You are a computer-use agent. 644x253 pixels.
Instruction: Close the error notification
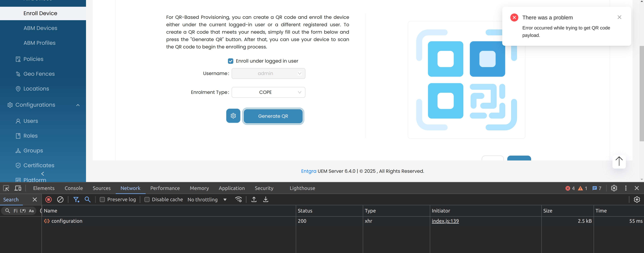click(x=619, y=17)
